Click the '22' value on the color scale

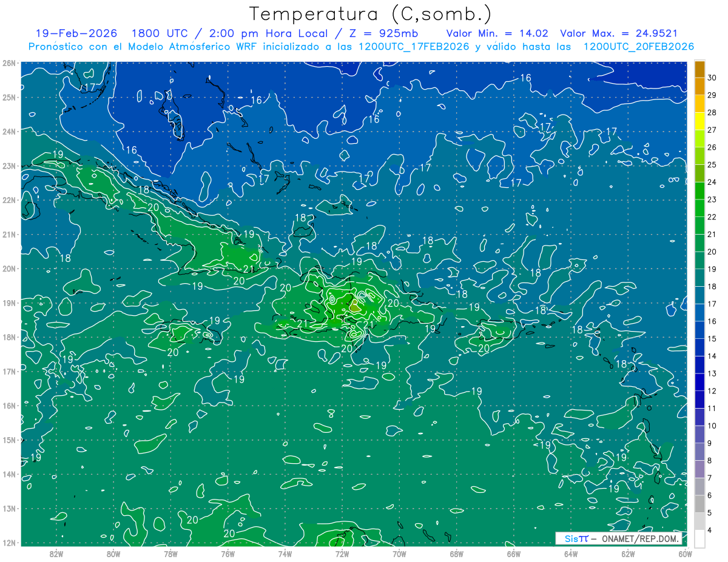[x=712, y=217]
